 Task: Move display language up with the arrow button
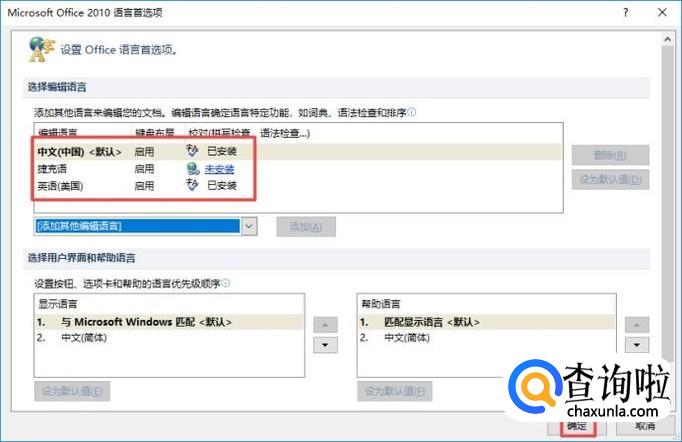pos(325,325)
